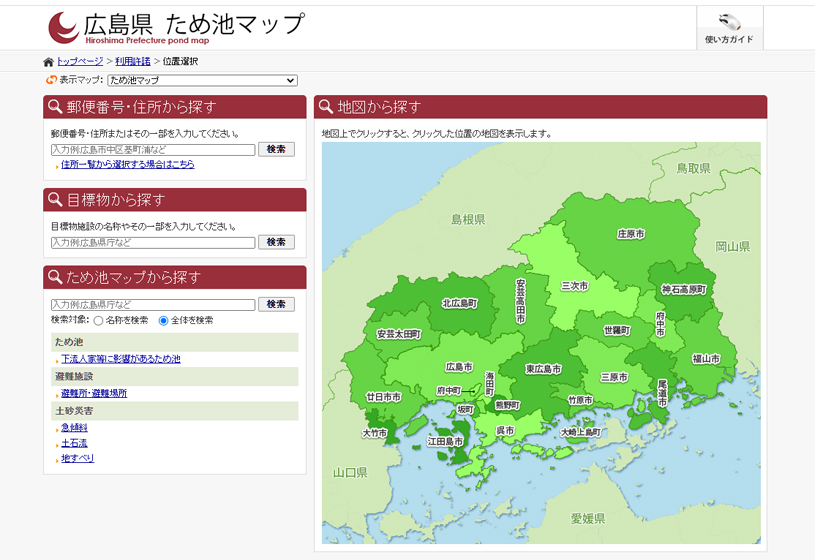The image size is (815, 560).
Task: Open the 避難所・避難場所 link
Action: point(93,394)
